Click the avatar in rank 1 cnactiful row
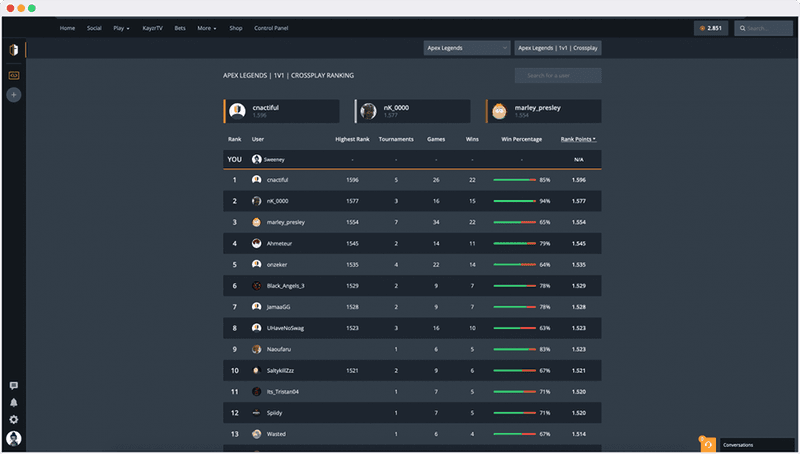The height and width of the screenshot is (454, 800). point(257,180)
